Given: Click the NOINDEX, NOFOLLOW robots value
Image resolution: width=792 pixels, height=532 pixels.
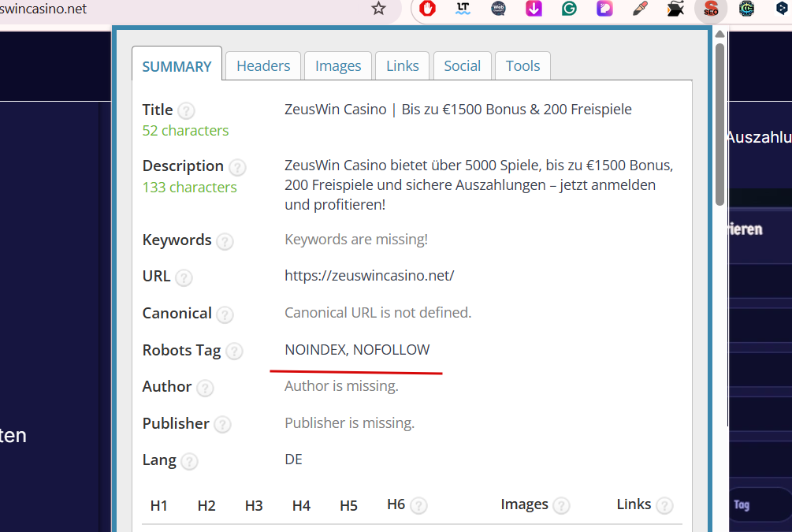Looking at the screenshot, I should coord(357,350).
